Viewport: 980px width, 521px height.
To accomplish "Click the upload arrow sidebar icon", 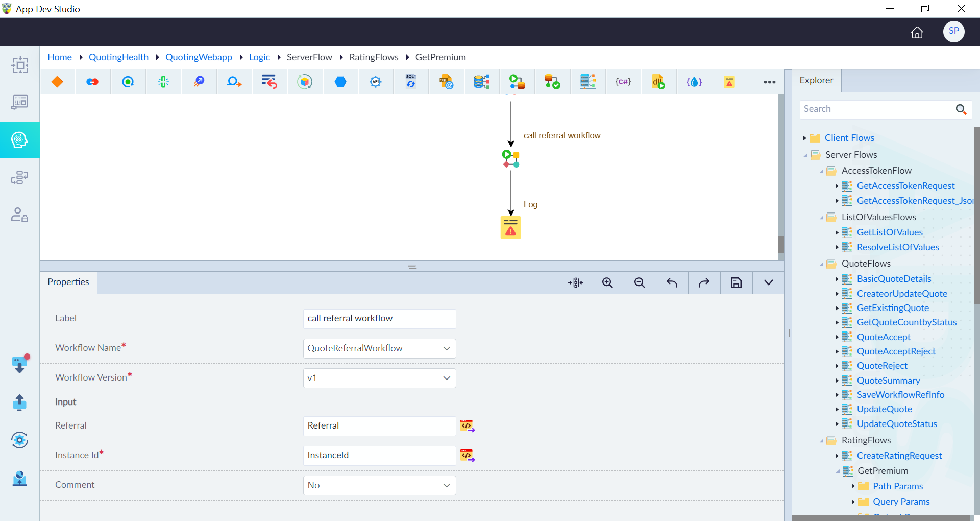I will point(19,402).
